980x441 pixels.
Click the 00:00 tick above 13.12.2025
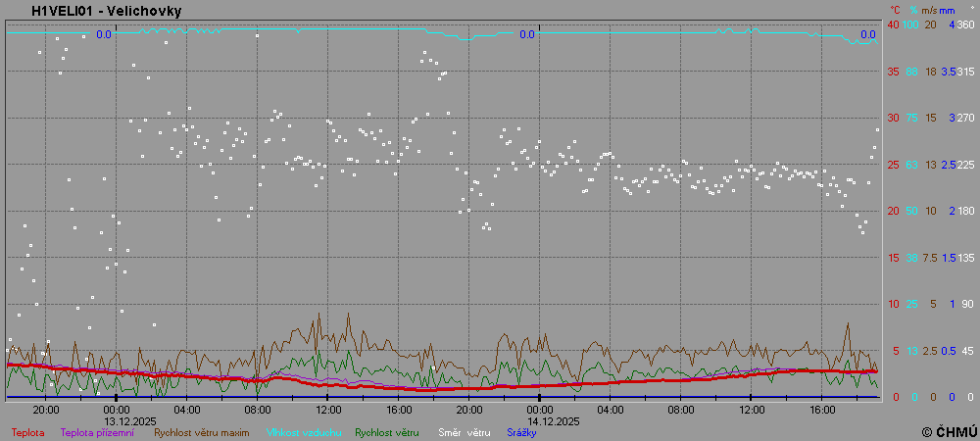116,409
